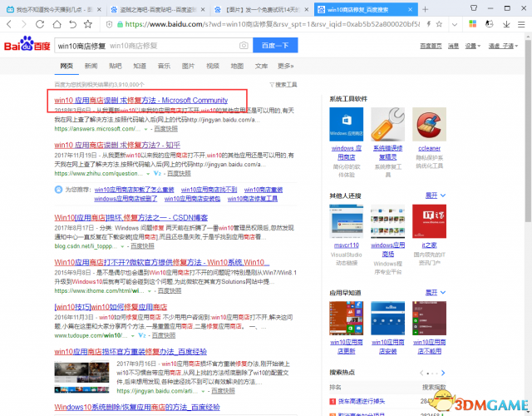This screenshot has width=532, height=416.
Task: Click the 百度一下 search button
Action: pos(275,45)
